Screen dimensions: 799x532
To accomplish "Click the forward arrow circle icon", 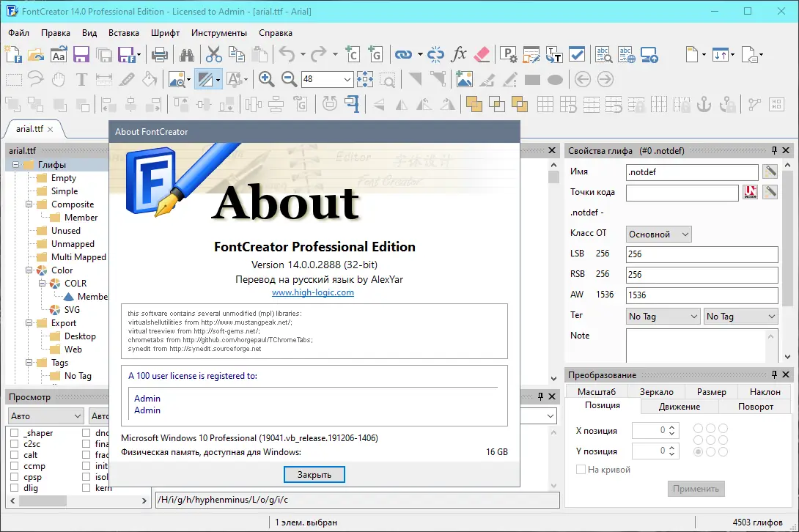I will [x=605, y=79].
